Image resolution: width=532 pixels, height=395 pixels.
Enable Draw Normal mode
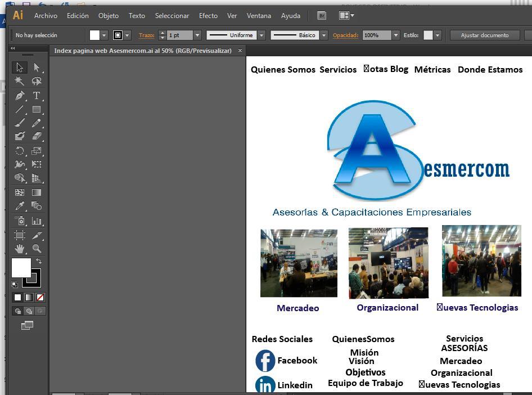pos(17,311)
